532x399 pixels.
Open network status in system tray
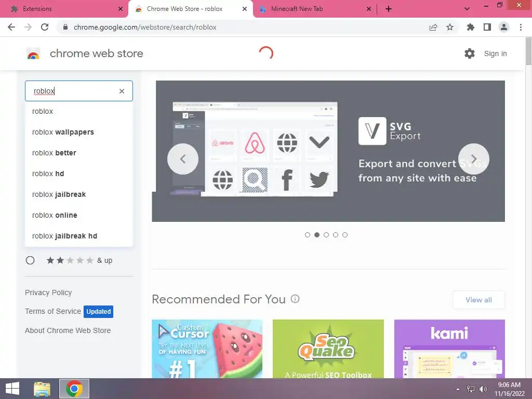point(471,389)
